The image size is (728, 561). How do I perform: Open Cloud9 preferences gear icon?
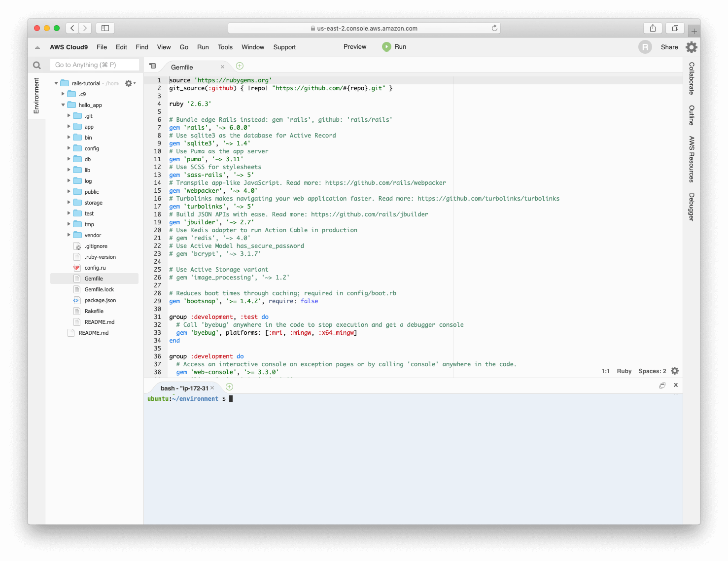pyautogui.click(x=692, y=47)
